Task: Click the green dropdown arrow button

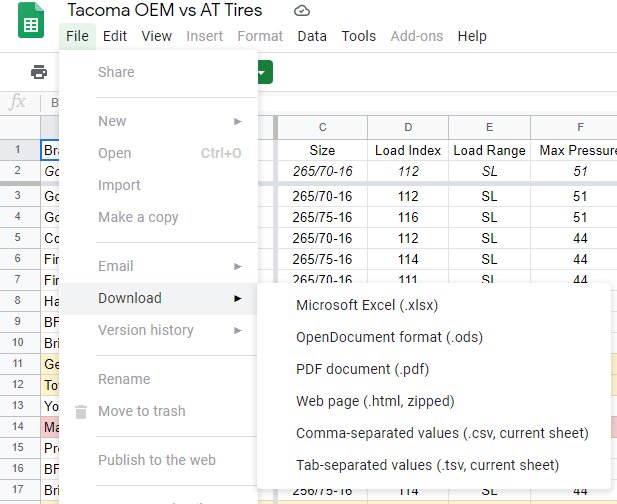Action: coord(265,72)
